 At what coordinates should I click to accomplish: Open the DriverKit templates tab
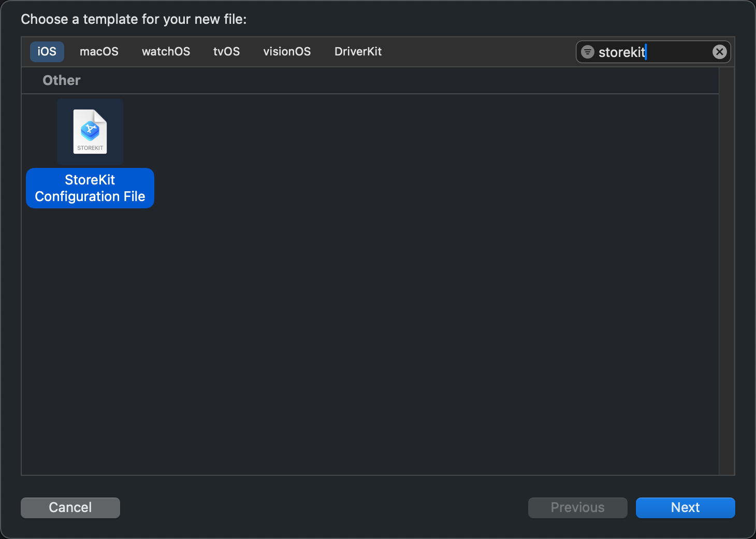coord(358,52)
